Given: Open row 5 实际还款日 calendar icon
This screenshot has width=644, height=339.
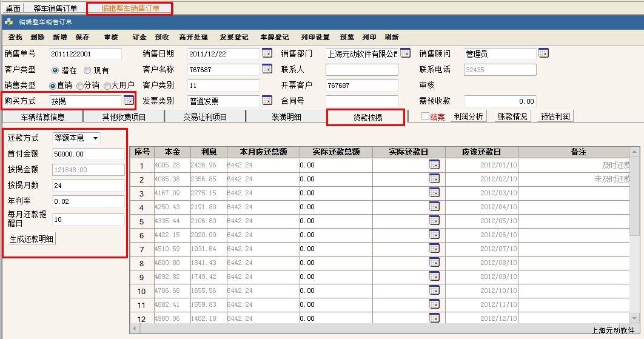Looking at the screenshot, I should pos(434,220).
